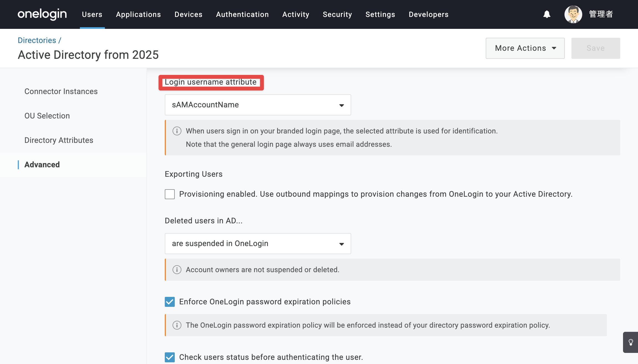The height and width of the screenshot is (364, 638).
Task: Uncheck Enforce OneLogin password expiration policies
Action: click(x=170, y=302)
